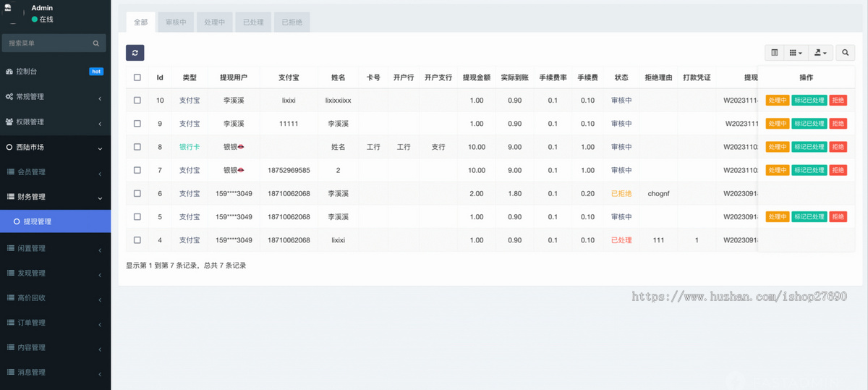Click the green 在线 status dot

pyautogui.click(x=35, y=19)
